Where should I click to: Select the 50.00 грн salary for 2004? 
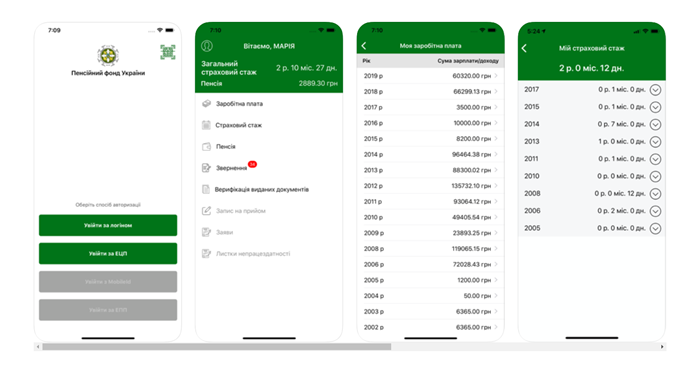pyautogui.click(x=477, y=296)
